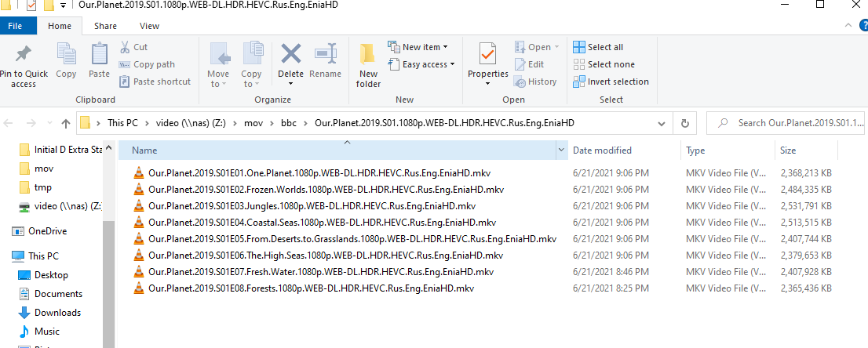Switch to the Home tab
868x348 pixels.
pos(59,25)
